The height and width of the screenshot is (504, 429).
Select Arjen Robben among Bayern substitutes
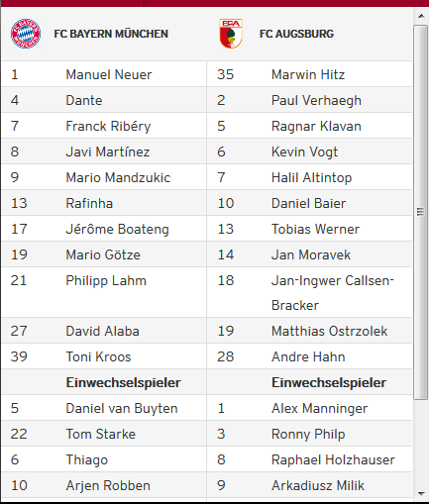[108, 485]
